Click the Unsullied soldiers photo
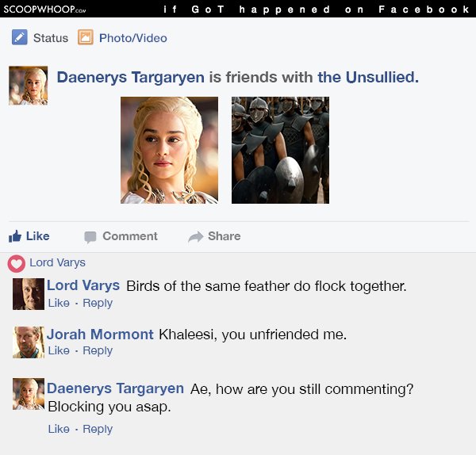This screenshot has height=455, width=476. coord(280,150)
